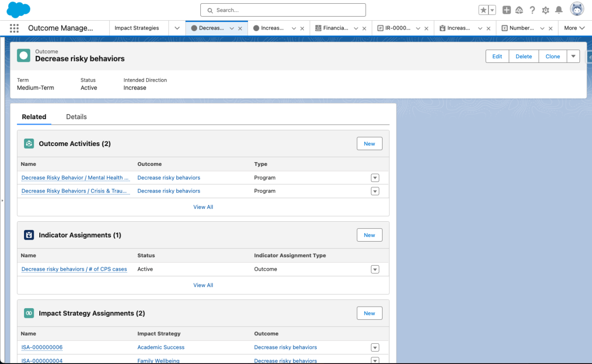Open the user profile avatar
Screen dimensions: 592x364
click(x=577, y=9)
